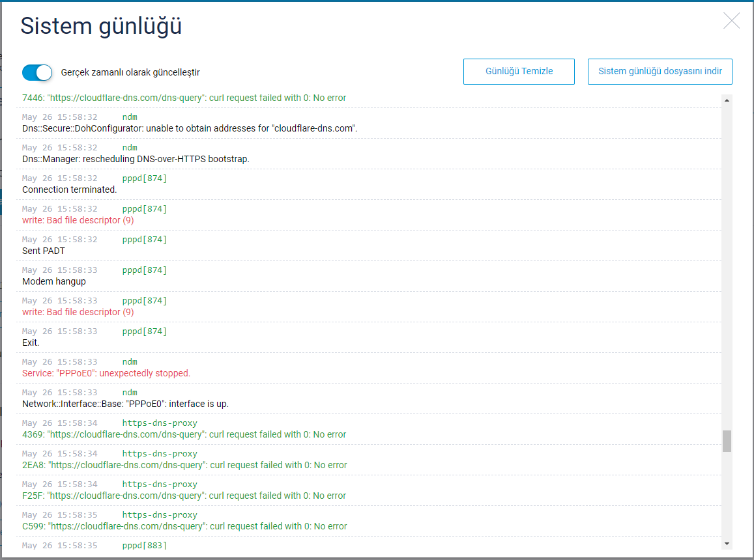
Task: Select the 'PPPoE0 unexpectedly stopped' error line
Action: click(x=106, y=373)
